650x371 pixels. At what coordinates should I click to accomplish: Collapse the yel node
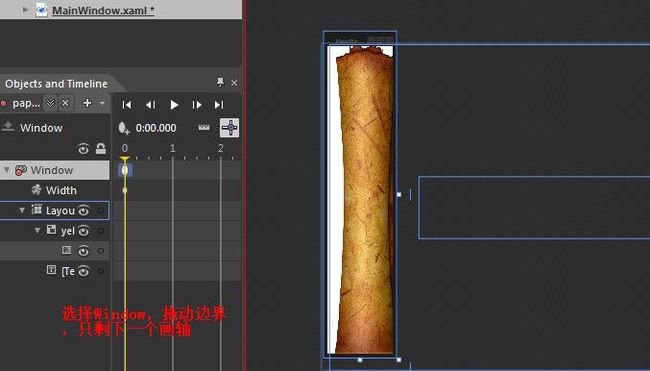[x=37, y=230]
